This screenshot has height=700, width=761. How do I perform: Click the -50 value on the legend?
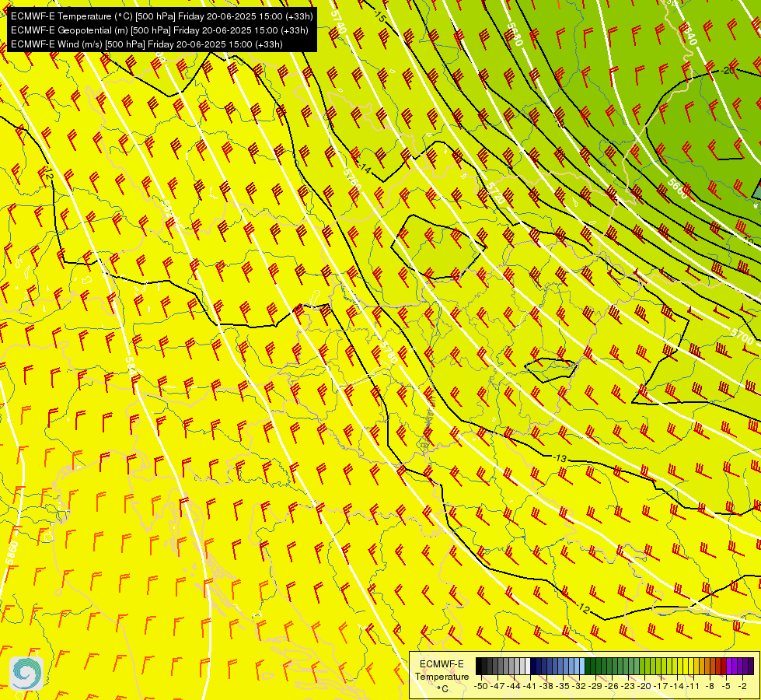pyautogui.click(x=480, y=686)
